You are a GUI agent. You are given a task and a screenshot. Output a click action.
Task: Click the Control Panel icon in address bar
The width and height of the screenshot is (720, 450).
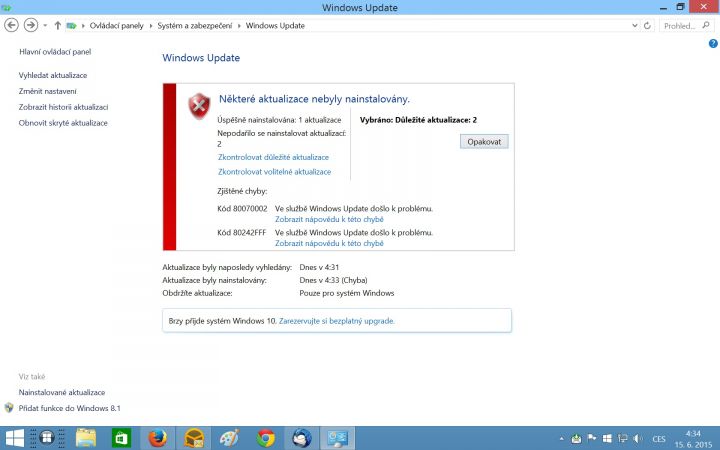coord(71,26)
